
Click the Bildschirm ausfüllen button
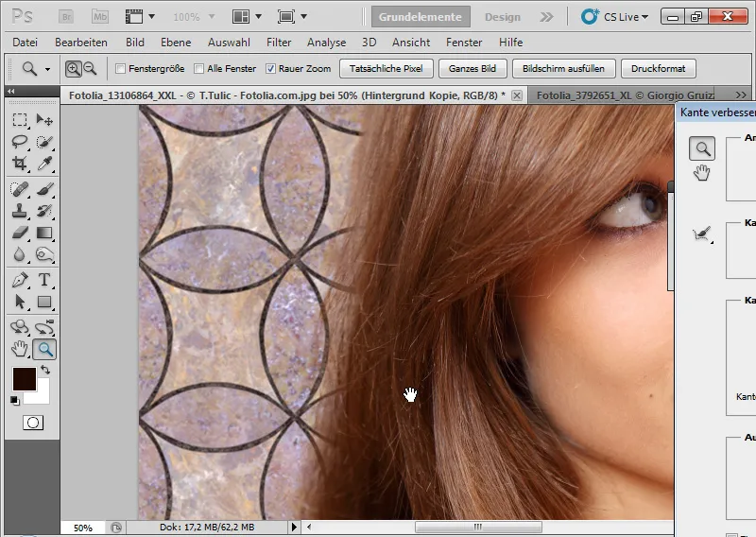coord(563,68)
